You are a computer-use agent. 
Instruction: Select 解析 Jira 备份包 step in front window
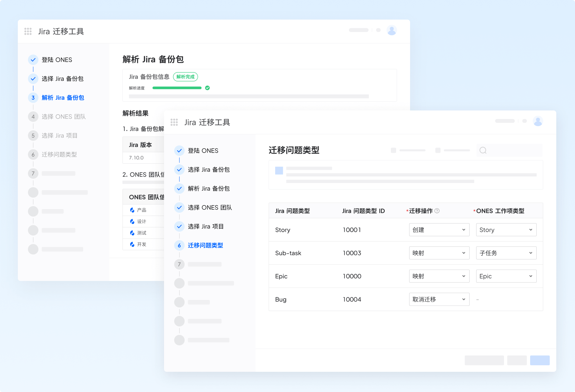(209, 189)
